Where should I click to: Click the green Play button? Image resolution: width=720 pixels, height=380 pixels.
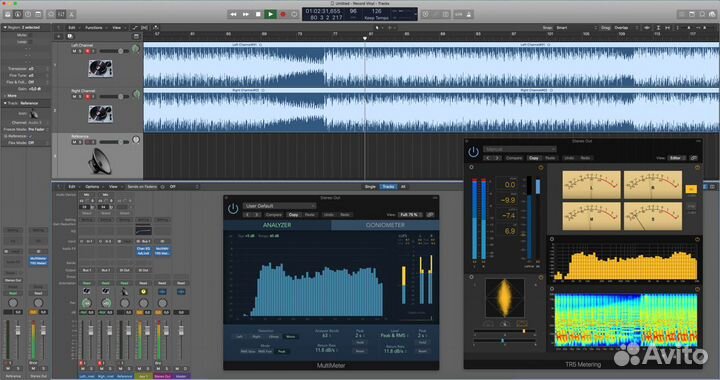270,14
